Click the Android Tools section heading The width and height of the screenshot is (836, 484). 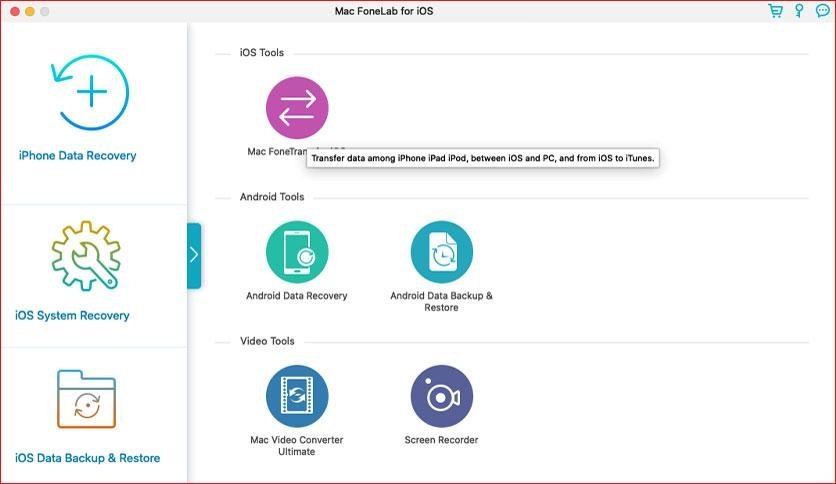click(272, 197)
